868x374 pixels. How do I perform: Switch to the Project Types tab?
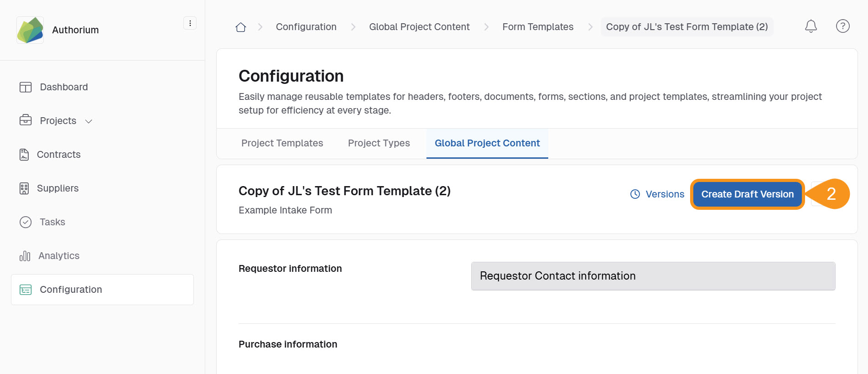coord(379,143)
